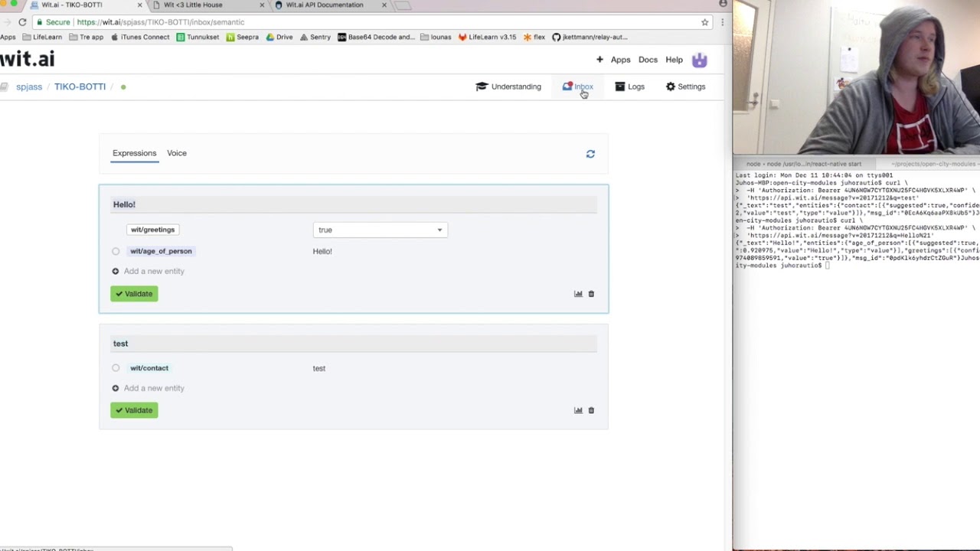The image size is (980, 551).
Task: Open the Understanding tab
Action: click(508, 86)
